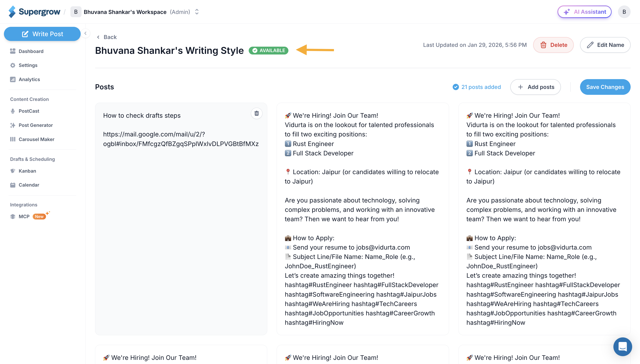Open the Post Generator
Screen dimensions: 640x364
[36, 125]
